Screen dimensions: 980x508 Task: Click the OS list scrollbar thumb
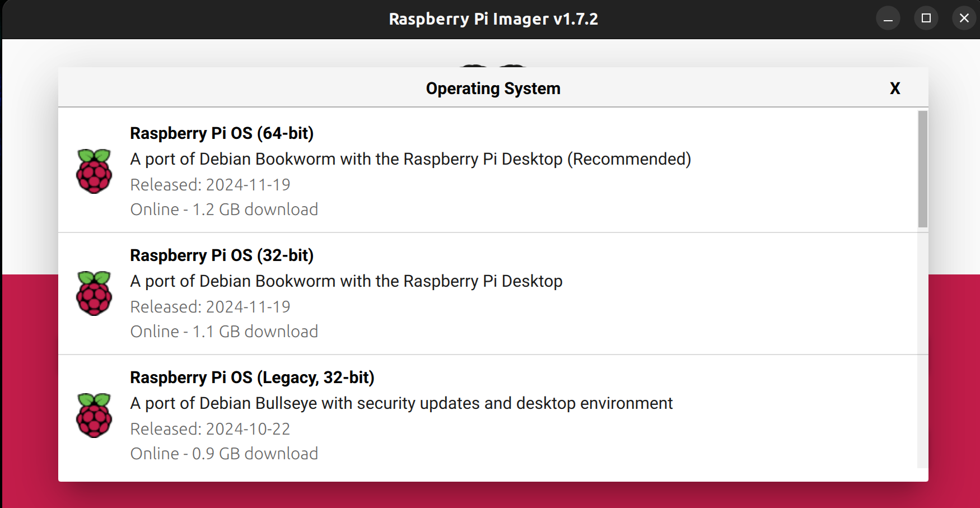922,169
